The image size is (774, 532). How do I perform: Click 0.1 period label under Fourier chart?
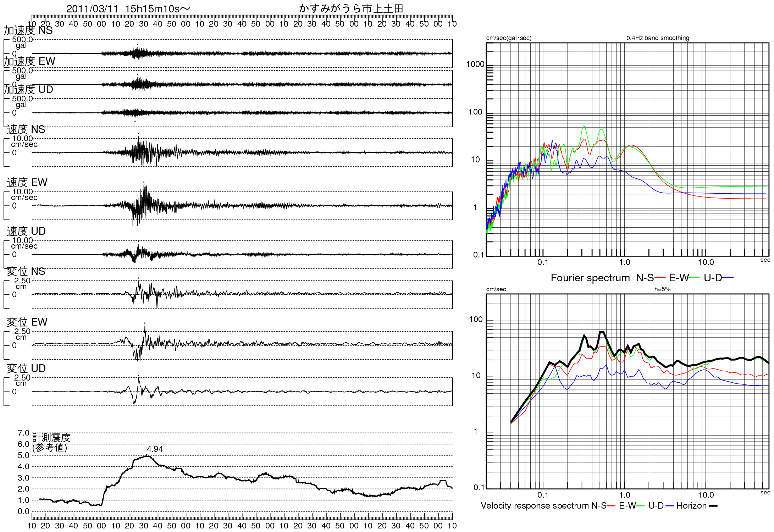(x=543, y=262)
